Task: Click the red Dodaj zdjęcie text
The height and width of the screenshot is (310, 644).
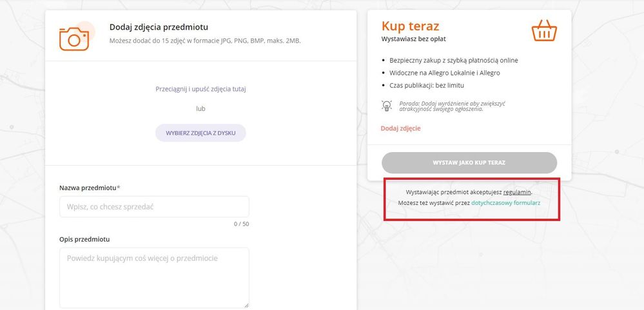Action: click(x=400, y=128)
